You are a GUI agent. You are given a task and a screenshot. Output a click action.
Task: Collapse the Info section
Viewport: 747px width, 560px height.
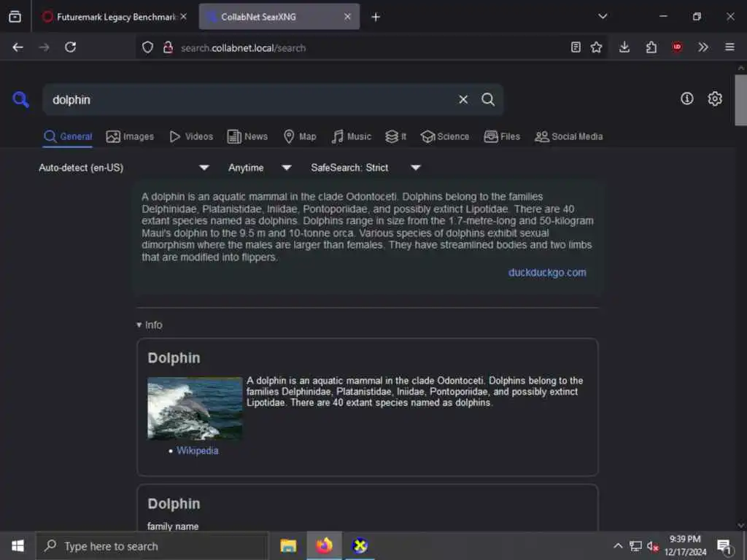149,325
